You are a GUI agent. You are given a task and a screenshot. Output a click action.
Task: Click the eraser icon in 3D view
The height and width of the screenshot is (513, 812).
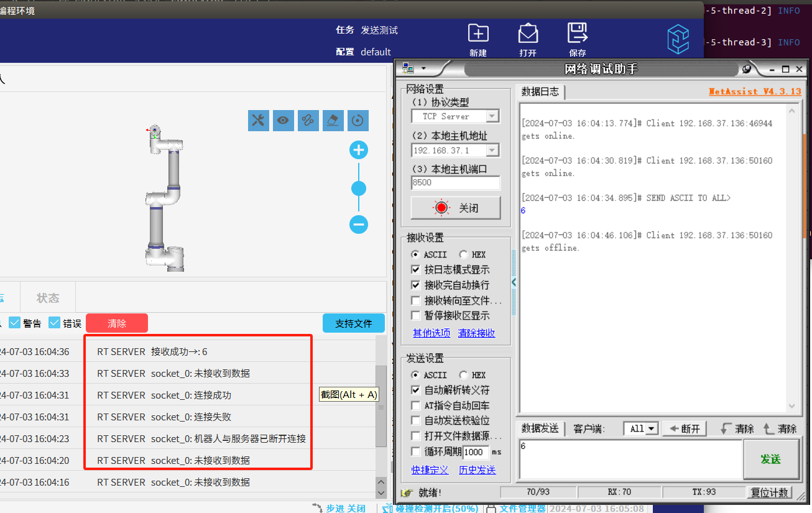[x=333, y=121]
